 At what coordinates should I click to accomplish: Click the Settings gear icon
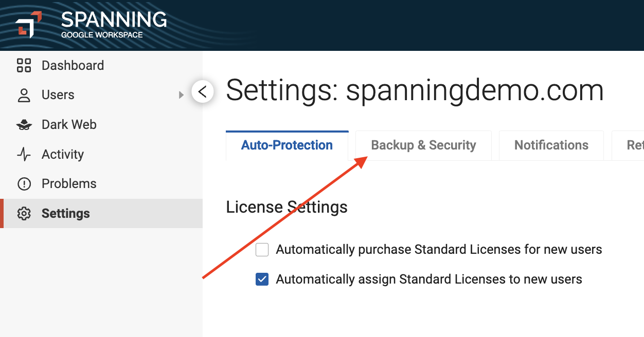(x=24, y=214)
